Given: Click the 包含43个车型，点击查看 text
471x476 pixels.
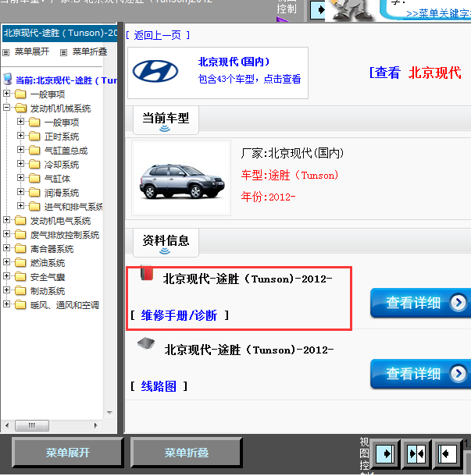Looking at the screenshot, I should (x=249, y=80).
